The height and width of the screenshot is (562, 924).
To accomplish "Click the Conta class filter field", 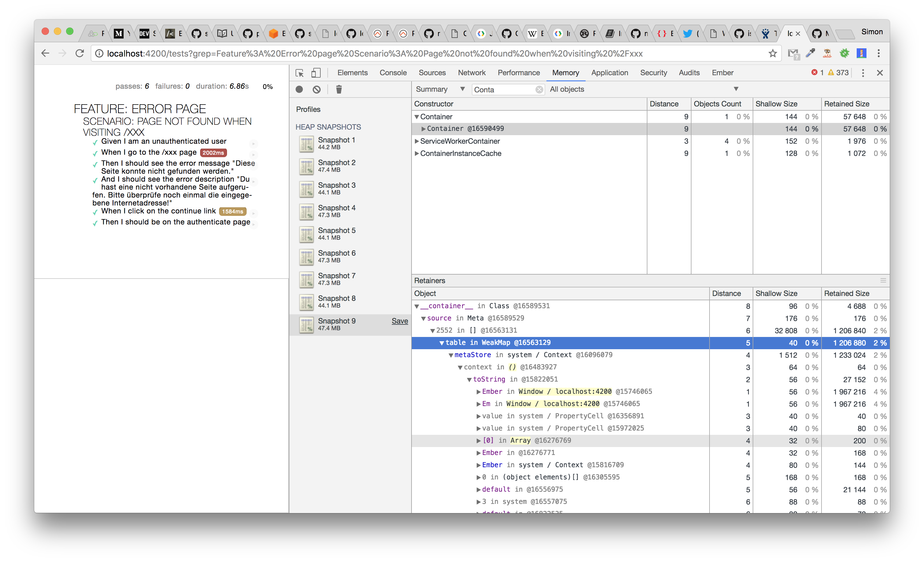I will [x=502, y=90].
